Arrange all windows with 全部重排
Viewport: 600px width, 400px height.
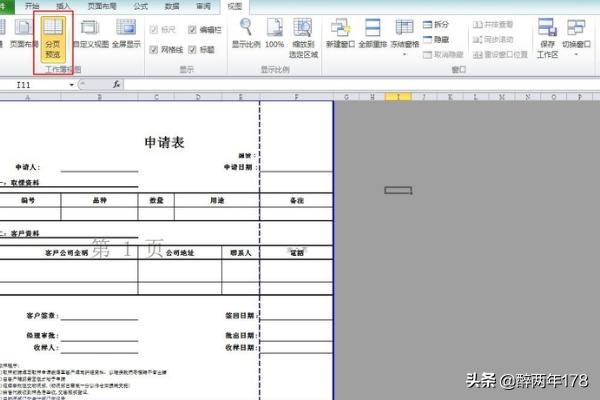[x=373, y=34]
